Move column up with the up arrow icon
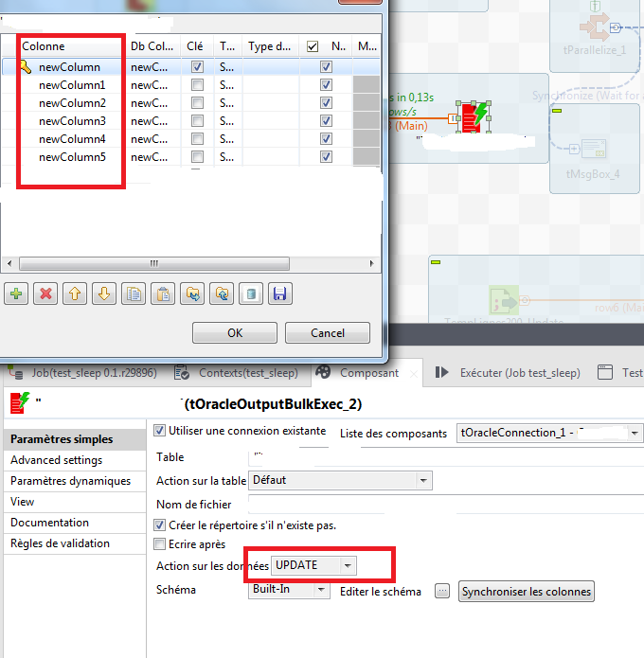This screenshot has width=644, height=658. point(75,293)
